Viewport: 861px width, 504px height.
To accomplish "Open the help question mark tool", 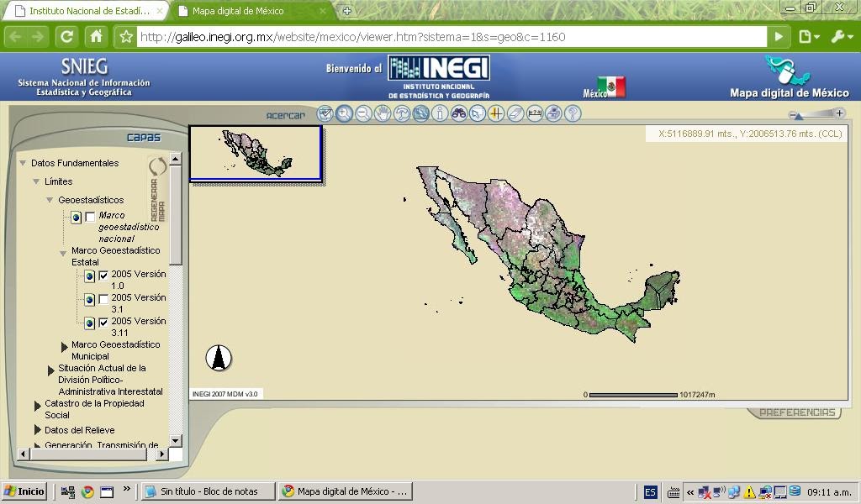I will click(x=573, y=113).
